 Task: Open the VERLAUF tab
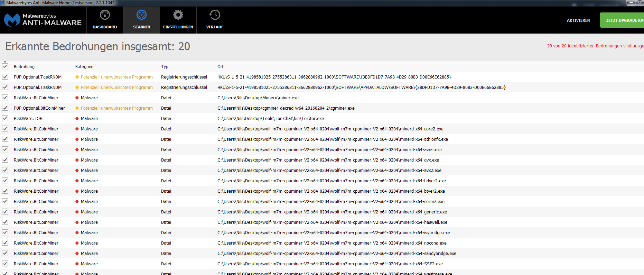(x=215, y=20)
